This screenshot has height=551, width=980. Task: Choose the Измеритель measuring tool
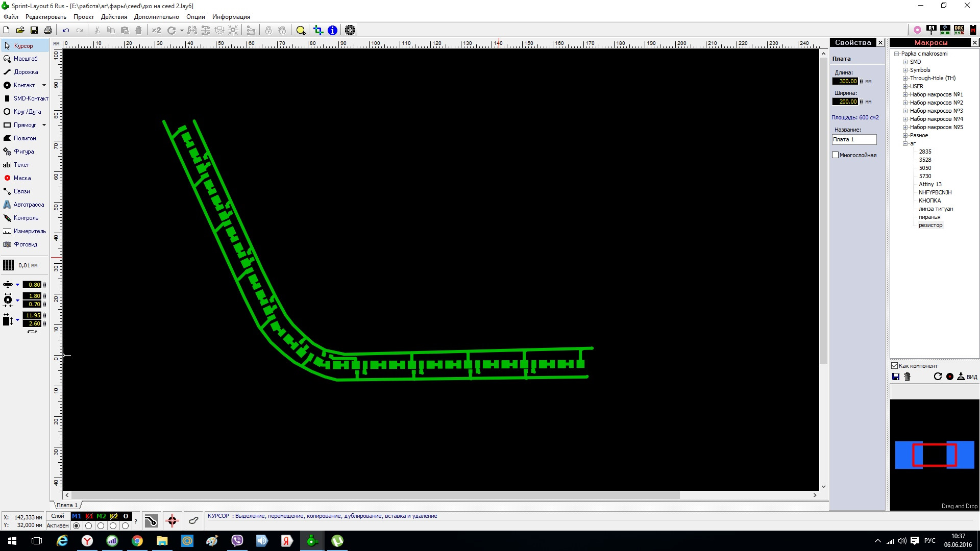coord(29,231)
